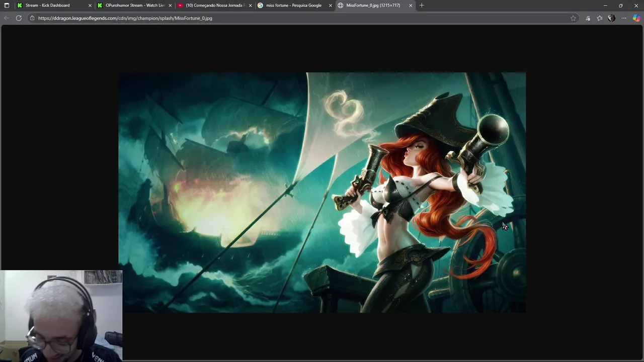Viewport: 644px width, 362px height.
Task: Minimize the browser window
Action: click(x=605, y=6)
